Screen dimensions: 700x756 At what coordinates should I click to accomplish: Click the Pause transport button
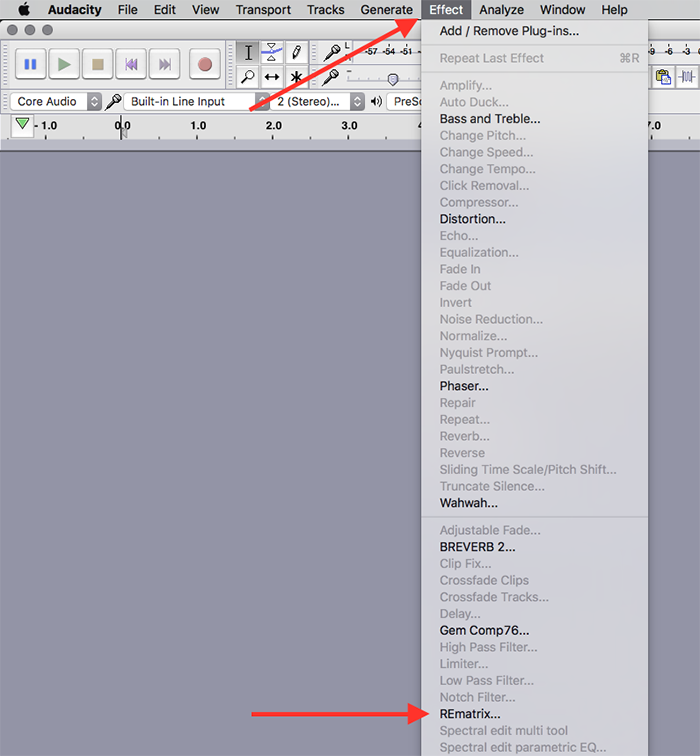coord(30,64)
